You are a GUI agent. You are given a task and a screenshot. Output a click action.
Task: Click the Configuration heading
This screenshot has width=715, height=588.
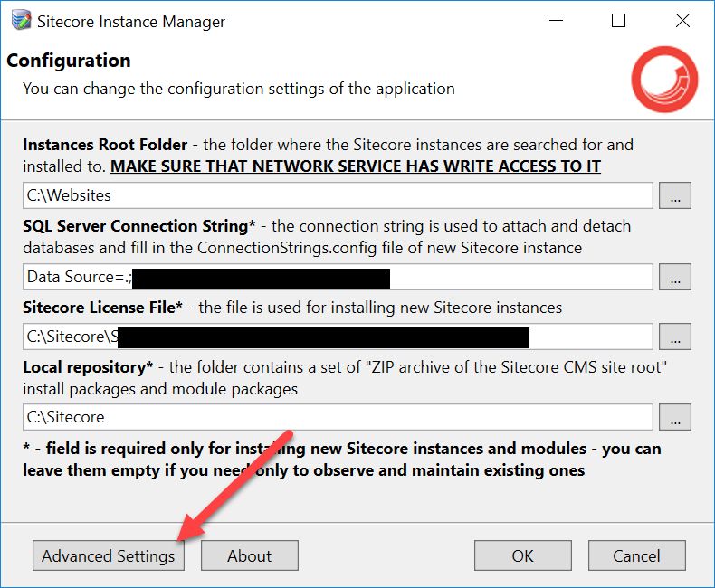(x=69, y=61)
